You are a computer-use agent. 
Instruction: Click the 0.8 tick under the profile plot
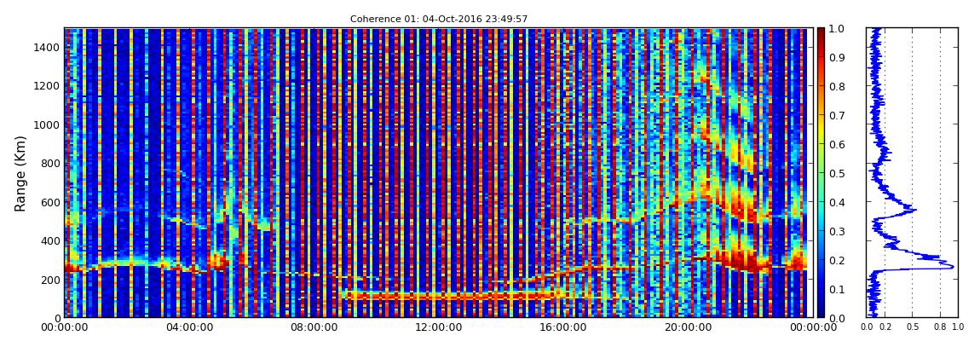[939, 327]
